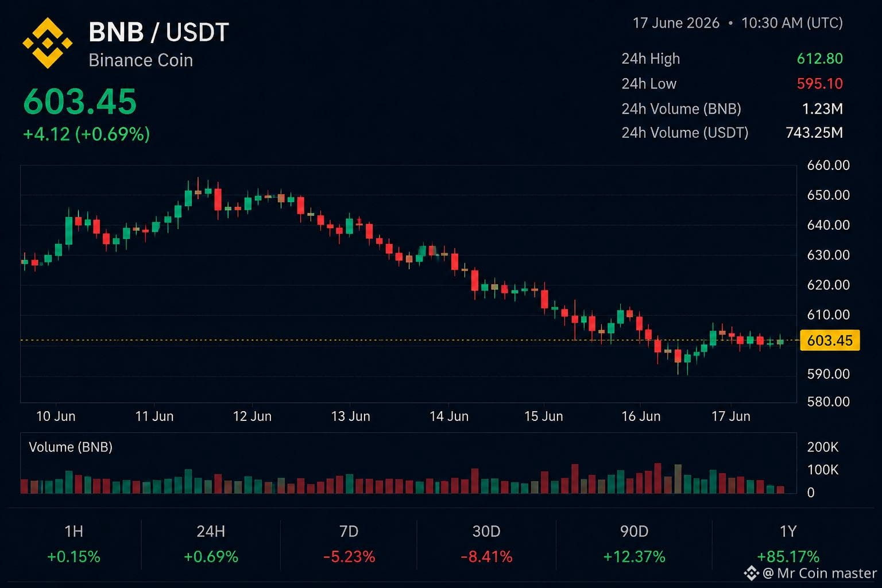Click the +0.69% value under 24H
Image resolution: width=882 pixels, height=588 pixels.
(x=211, y=557)
